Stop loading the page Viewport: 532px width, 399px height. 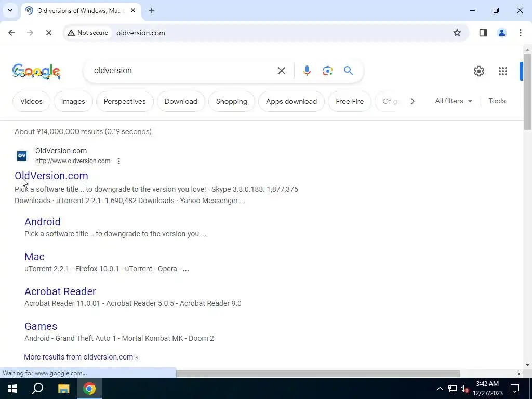49,33
